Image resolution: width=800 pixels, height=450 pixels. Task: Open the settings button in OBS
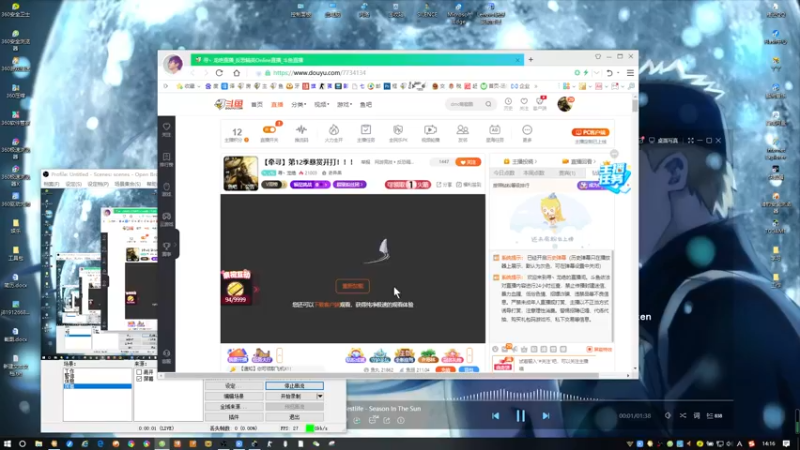click(234, 386)
